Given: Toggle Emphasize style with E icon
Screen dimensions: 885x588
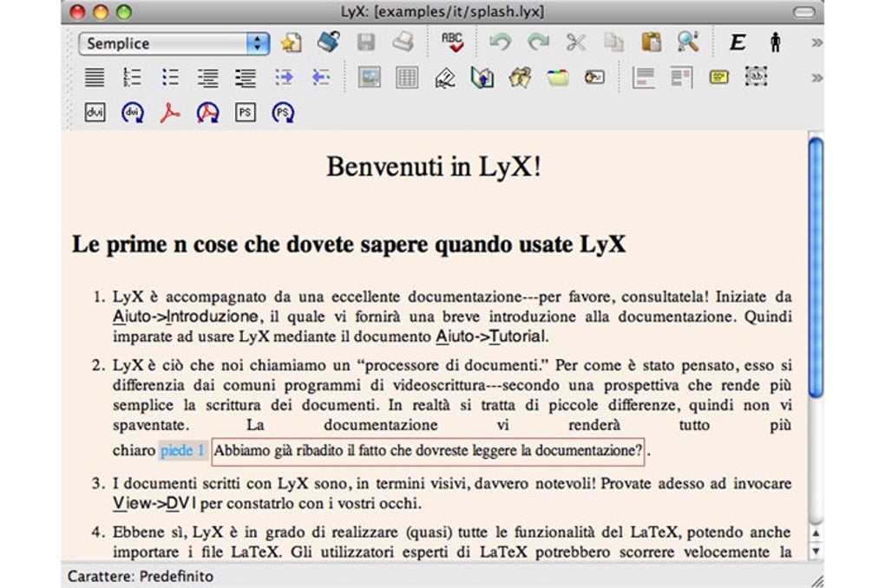Looking at the screenshot, I should tap(737, 42).
